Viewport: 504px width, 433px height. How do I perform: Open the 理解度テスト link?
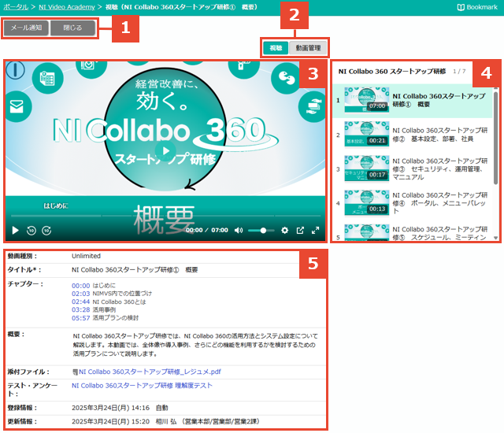142,386
